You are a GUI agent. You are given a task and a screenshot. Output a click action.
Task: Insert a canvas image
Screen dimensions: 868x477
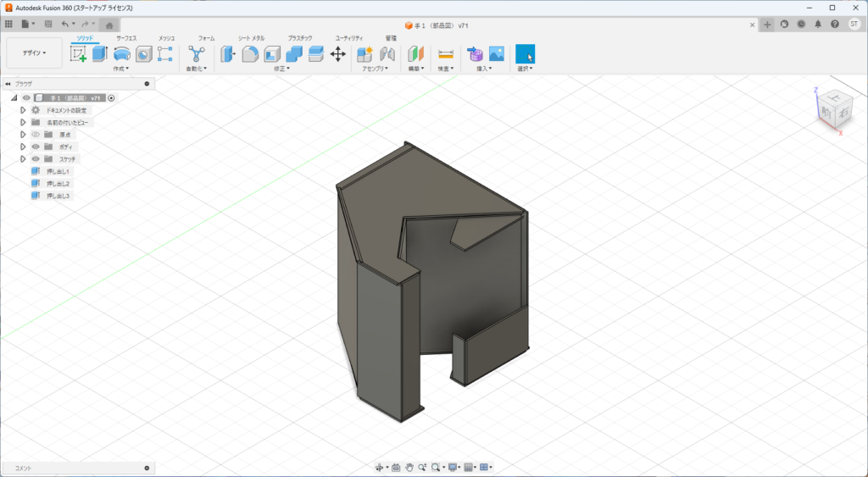tap(497, 53)
